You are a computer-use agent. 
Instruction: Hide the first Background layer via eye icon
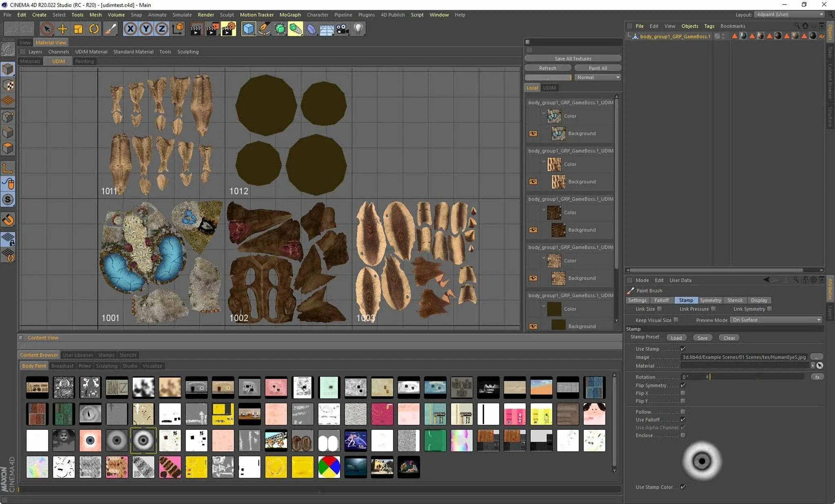click(533, 134)
